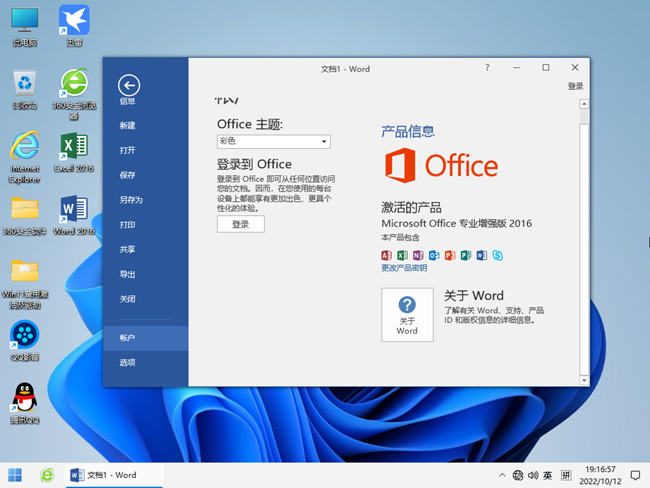Click the Skype product icon
650x488 pixels.
[497, 255]
